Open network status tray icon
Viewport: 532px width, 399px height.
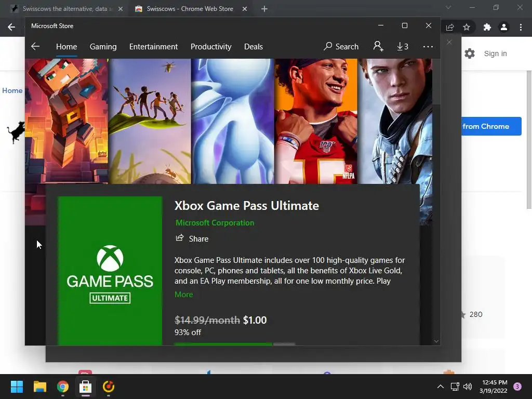pos(455,387)
